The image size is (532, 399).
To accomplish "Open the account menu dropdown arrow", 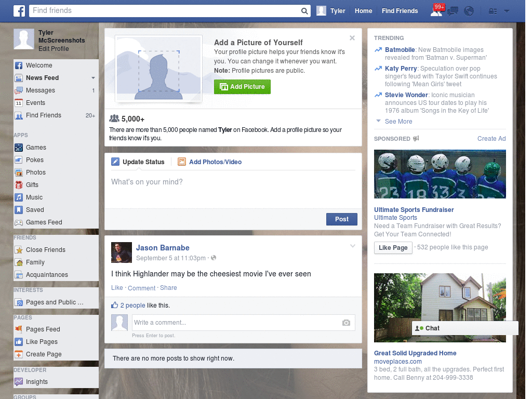I will tap(507, 11).
